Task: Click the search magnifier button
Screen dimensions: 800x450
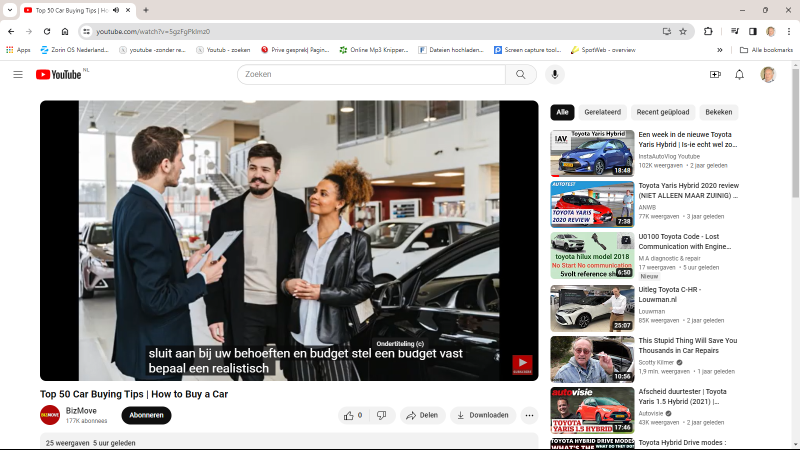Action: point(520,75)
